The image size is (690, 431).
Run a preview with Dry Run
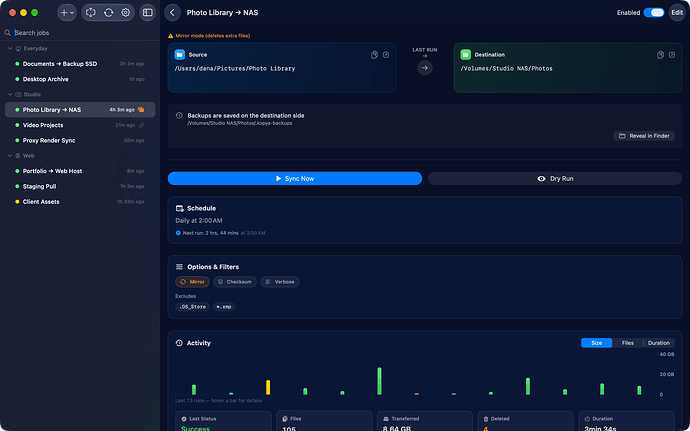[555, 178]
